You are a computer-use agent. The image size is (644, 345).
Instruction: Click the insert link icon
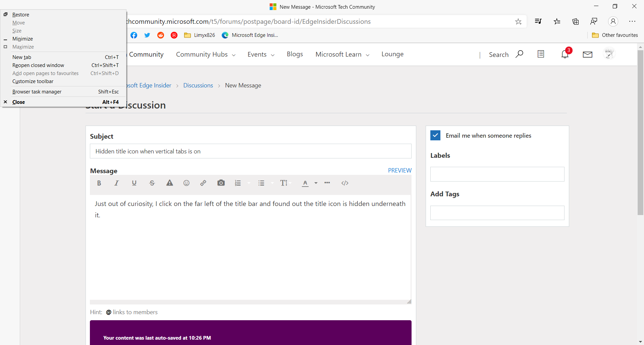click(203, 183)
